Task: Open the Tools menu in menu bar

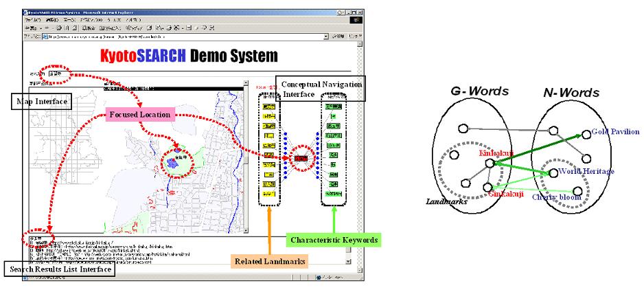Action: 114,20
